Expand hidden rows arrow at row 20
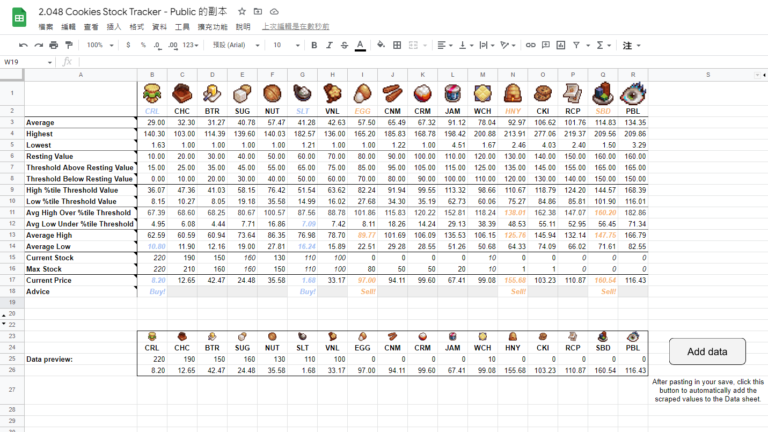Image resolution: width=768 pixels, height=432 pixels. click(4, 315)
